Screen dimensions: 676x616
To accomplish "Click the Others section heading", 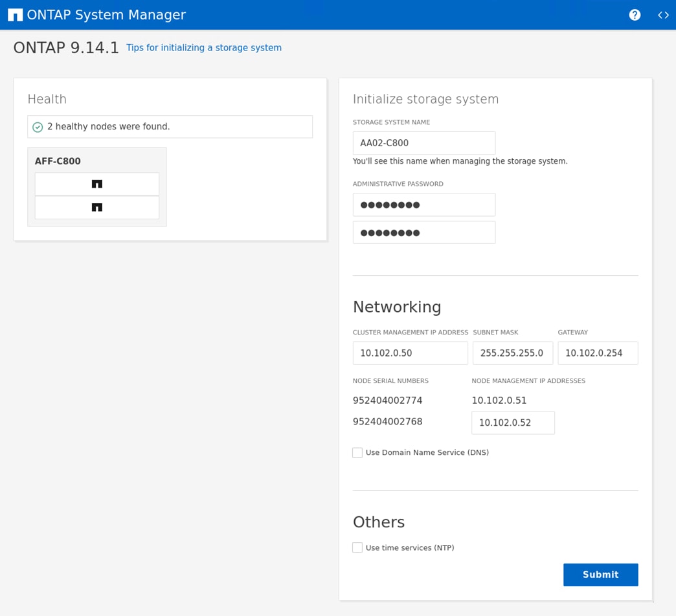I will [x=379, y=522].
